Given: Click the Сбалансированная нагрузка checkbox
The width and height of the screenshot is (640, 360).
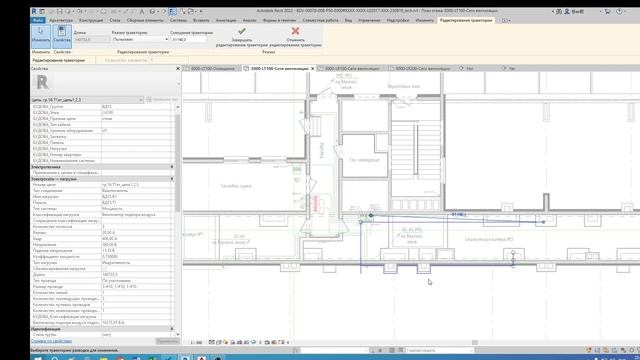Looking at the screenshot, I should coord(104,269).
